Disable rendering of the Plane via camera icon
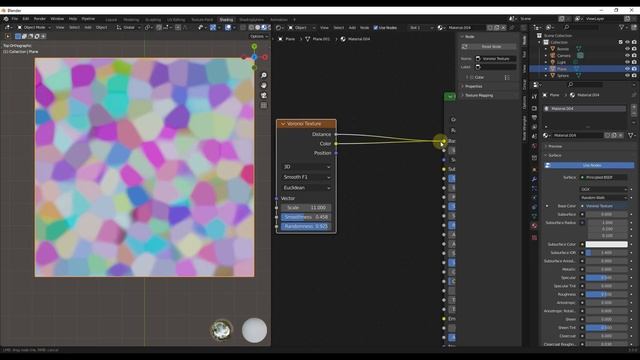Screen dimensions: 640x360 pyautogui.click(x=634, y=69)
